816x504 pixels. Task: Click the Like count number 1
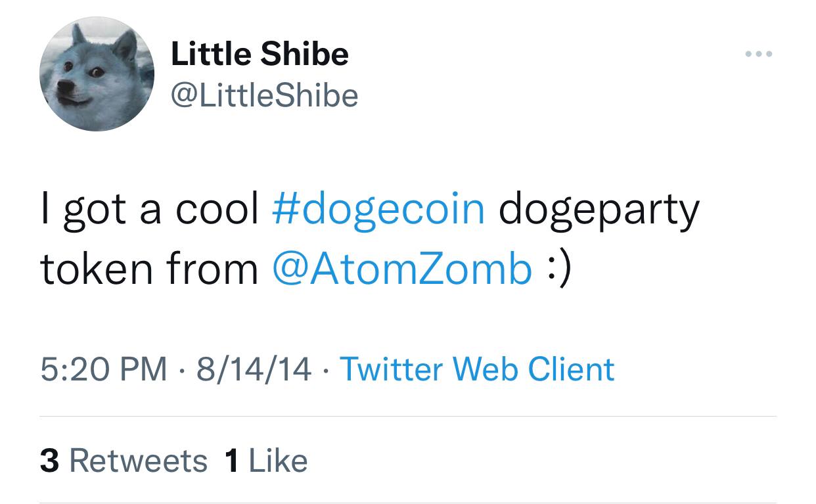point(231,460)
